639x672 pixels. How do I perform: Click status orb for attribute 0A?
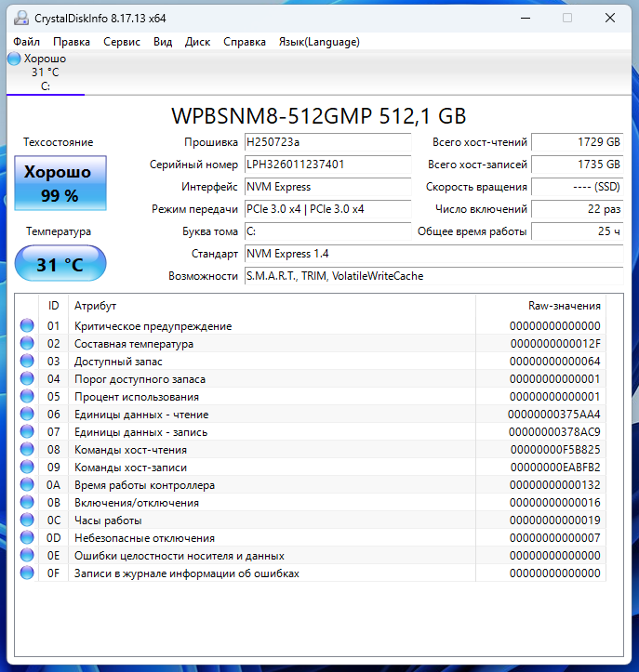pyautogui.click(x=27, y=484)
